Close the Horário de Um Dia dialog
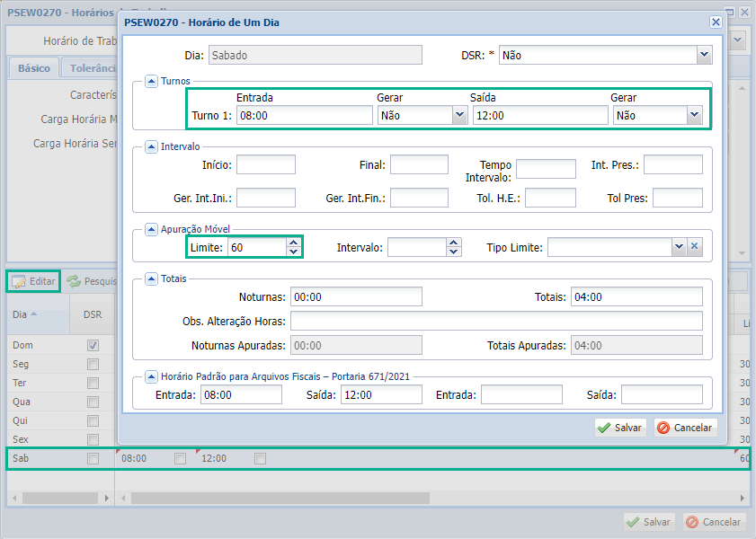This screenshot has height=539, width=756. coord(716,22)
